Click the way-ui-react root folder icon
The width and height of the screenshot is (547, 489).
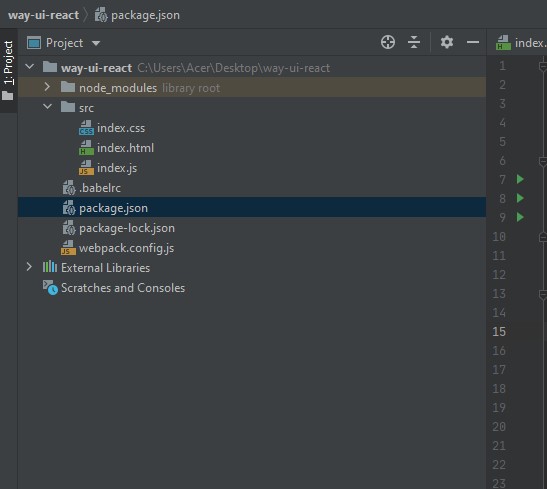50,67
